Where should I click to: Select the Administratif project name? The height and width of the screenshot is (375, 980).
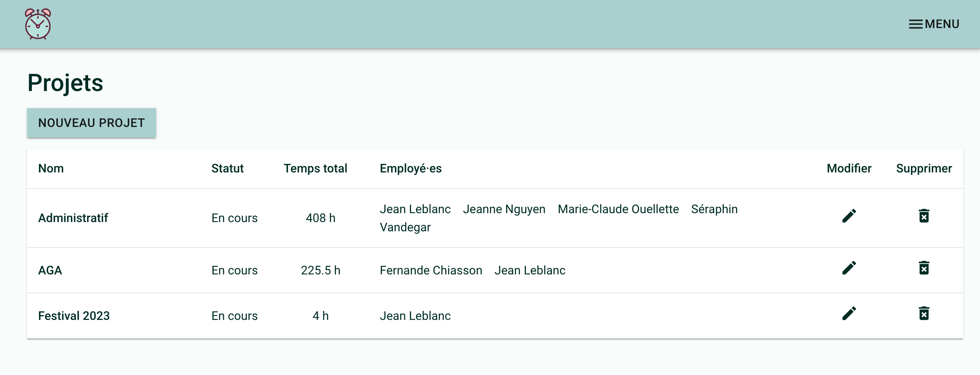point(73,218)
